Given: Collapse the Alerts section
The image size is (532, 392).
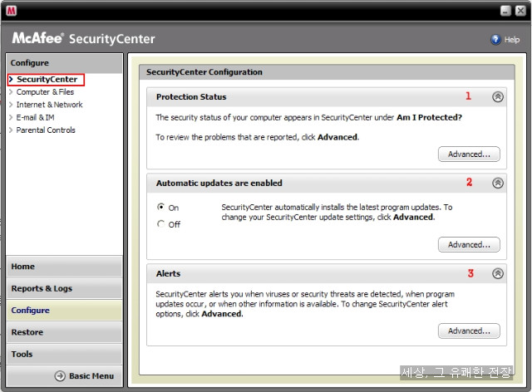Looking at the screenshot, I should (498, 273).
